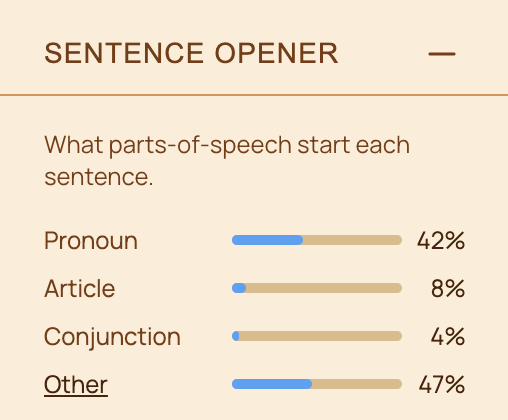Open the underlined Other link

pos(76,385)
